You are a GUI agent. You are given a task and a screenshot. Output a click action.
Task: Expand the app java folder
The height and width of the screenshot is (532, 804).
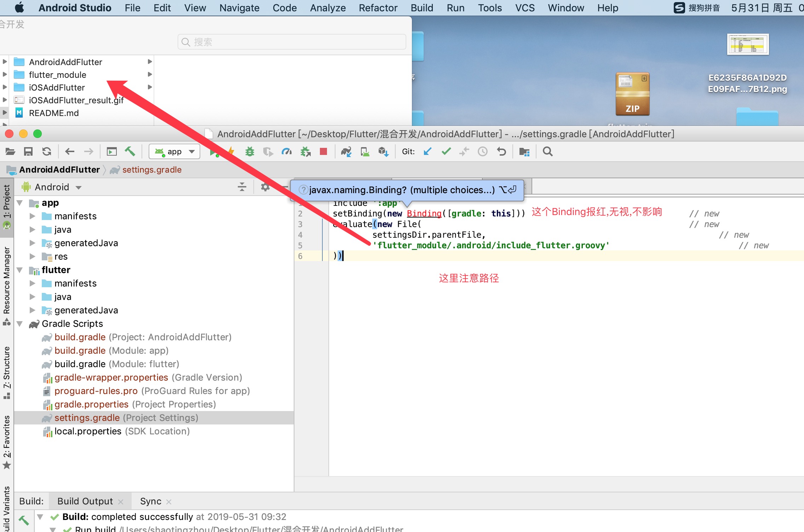tap(33, 230)
